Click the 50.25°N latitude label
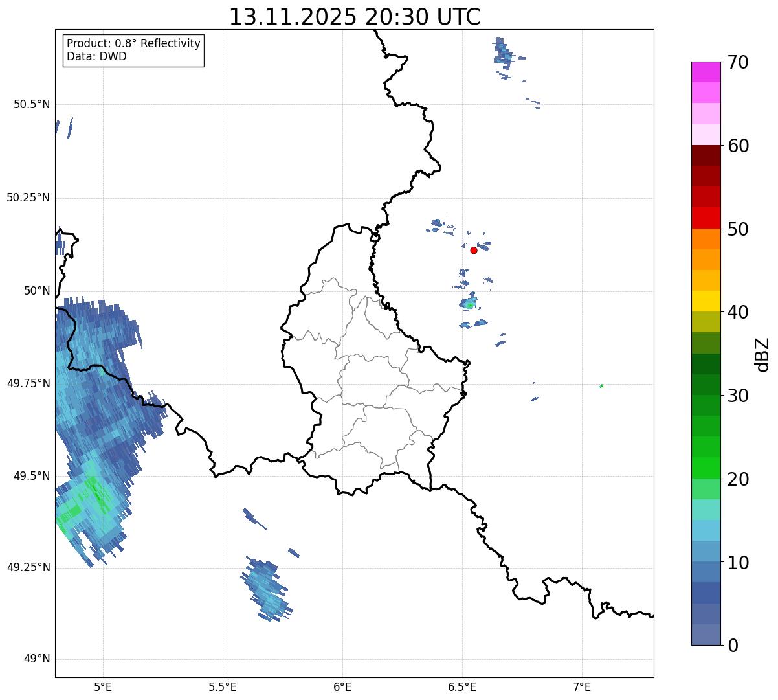The width and height of the screenshot is (778, 700). click(x=28, y=198)
